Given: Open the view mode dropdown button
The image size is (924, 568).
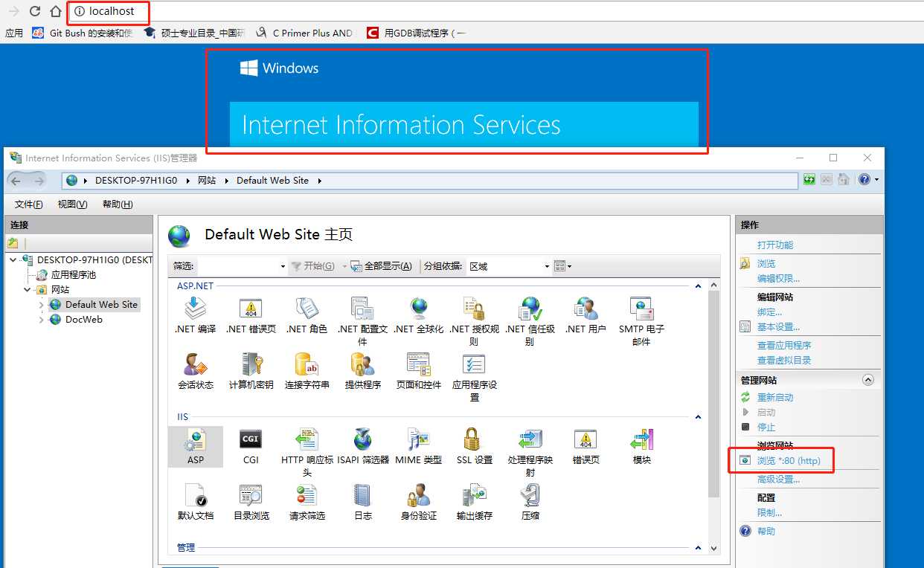Looking at the screenshot, I should (564, 266).
